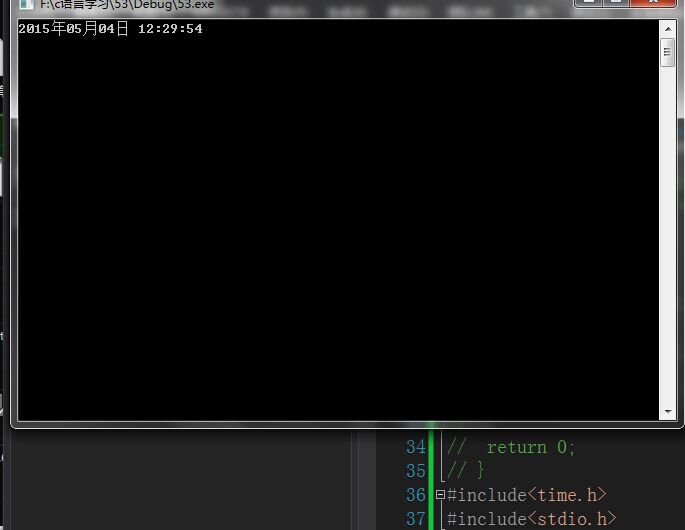Screen dimensions: 685x530
Task: Click line number 37 in editor
Action: point(415,519)
